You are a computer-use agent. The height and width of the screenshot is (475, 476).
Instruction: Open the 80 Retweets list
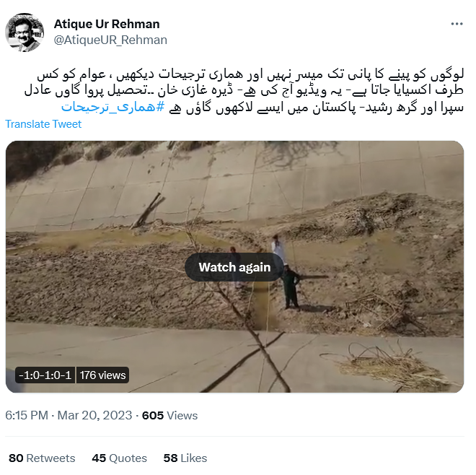point(42,458)
